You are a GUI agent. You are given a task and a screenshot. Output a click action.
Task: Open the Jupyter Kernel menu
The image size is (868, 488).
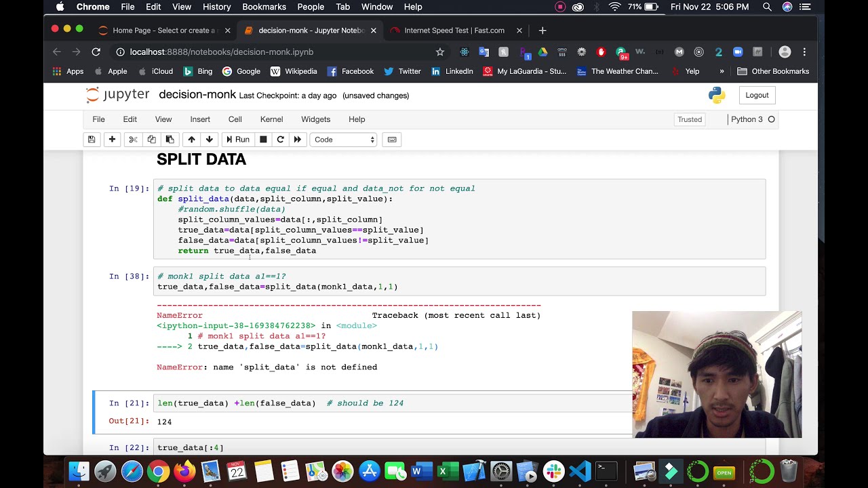271,119
